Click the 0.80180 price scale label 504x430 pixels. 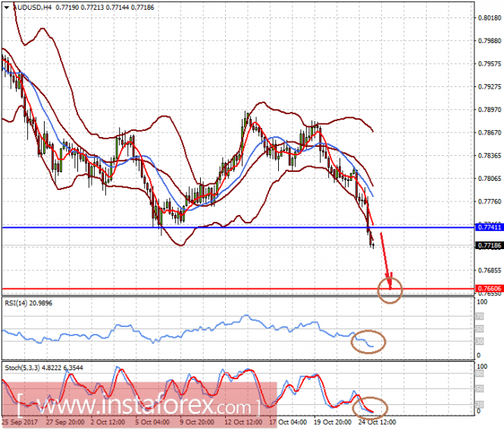click(487, 18)
